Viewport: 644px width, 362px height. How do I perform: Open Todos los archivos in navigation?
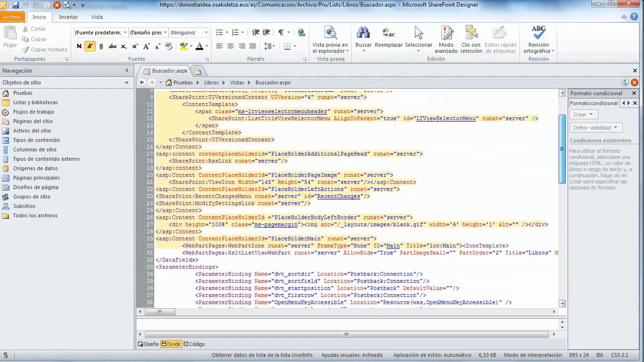click(35, 216)
